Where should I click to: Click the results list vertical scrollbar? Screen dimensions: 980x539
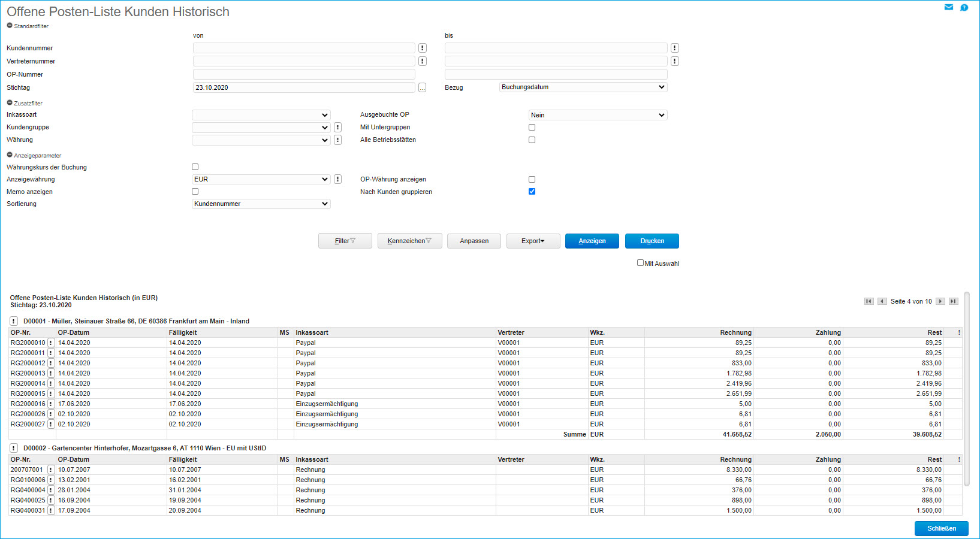coord(966,389)
